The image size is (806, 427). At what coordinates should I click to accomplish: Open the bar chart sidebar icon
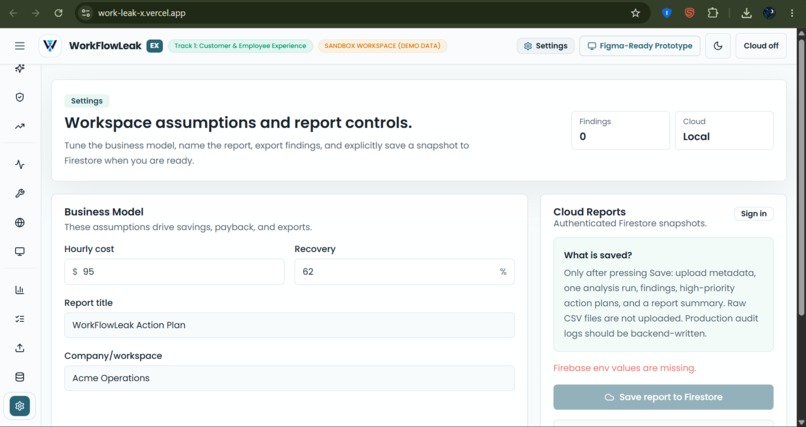(20, 290)
